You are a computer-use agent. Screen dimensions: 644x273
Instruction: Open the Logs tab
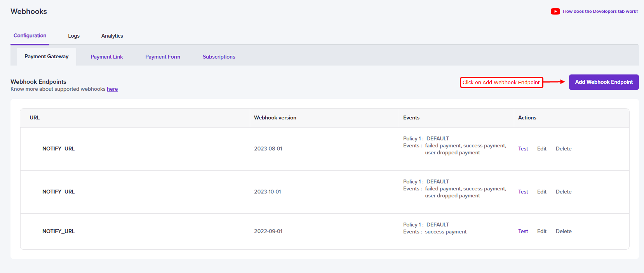click(x=74, y=36)
